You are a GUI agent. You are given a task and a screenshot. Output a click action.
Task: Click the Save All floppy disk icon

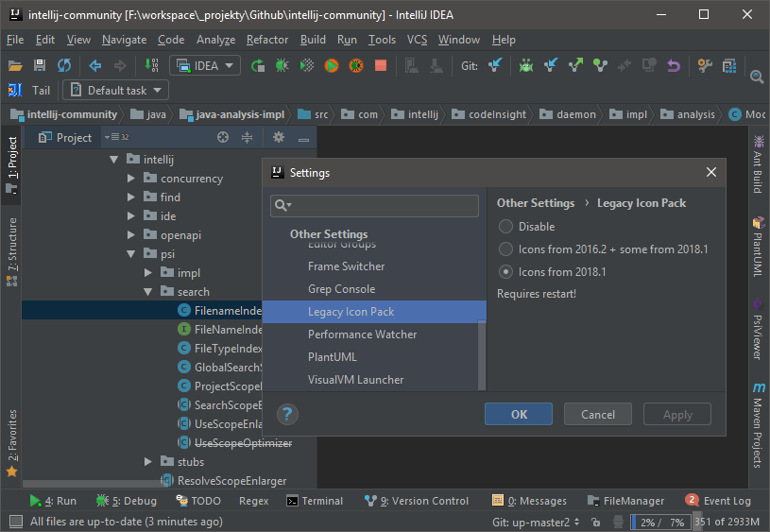pyautogui.click(x=40, y=65)
